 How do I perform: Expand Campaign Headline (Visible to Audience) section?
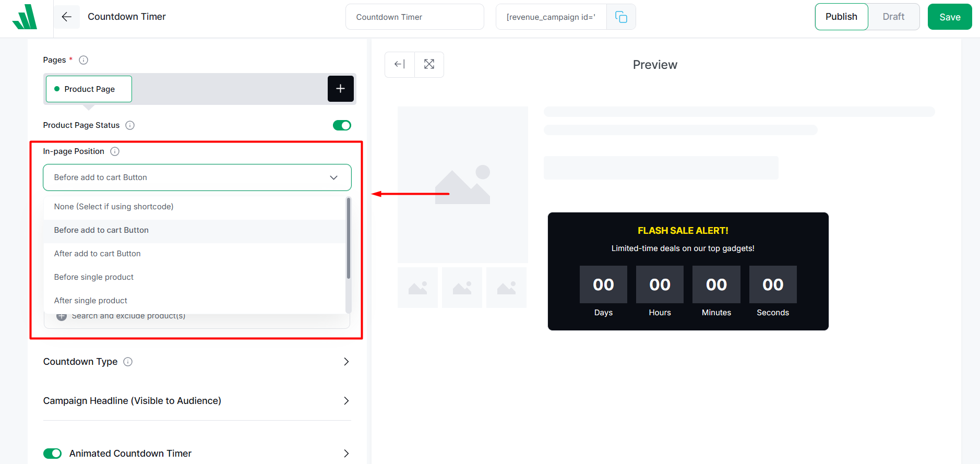point(197,401)
